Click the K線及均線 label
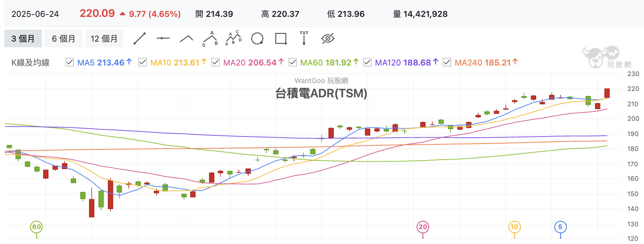The height and width of the screenshot is (244, 644). click(x=31, y=63)
